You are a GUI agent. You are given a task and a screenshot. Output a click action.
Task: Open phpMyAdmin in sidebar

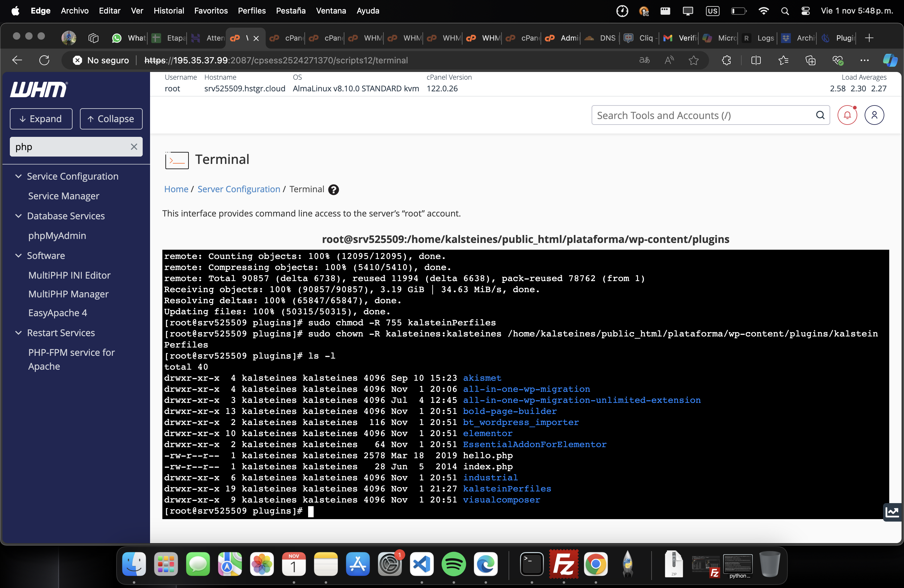tap(57, 236)
